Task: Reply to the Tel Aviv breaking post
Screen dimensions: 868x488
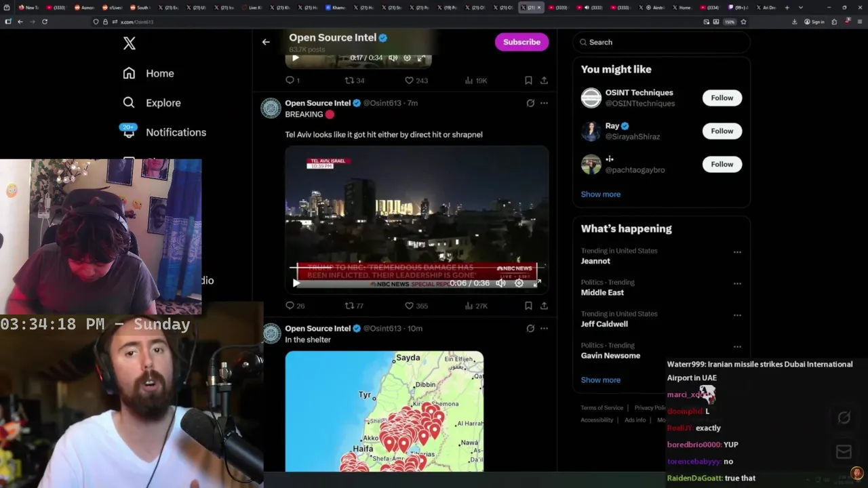Action: coord(295,306)
